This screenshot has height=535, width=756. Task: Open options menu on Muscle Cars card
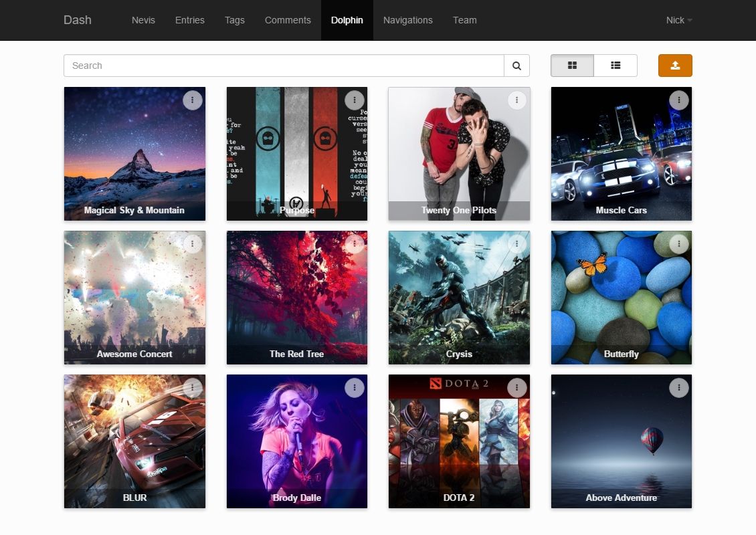[x=679, y=100]
